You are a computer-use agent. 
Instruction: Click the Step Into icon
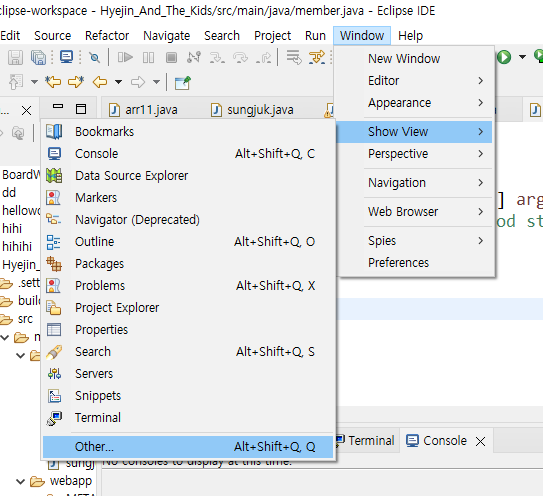pos(217,57)
